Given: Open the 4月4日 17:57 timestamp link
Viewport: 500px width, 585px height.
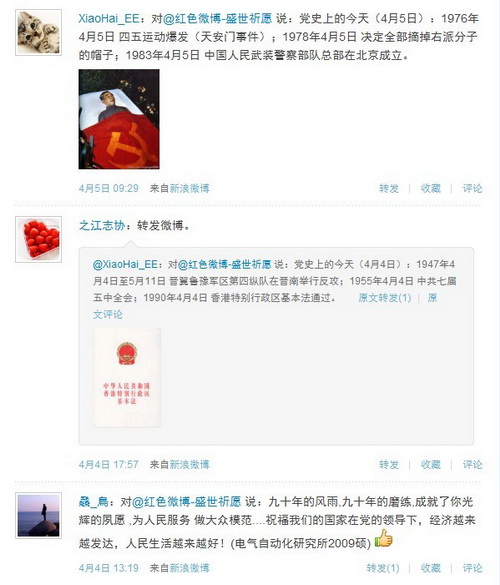Looking at the screenshot, I should coord(109,464).
